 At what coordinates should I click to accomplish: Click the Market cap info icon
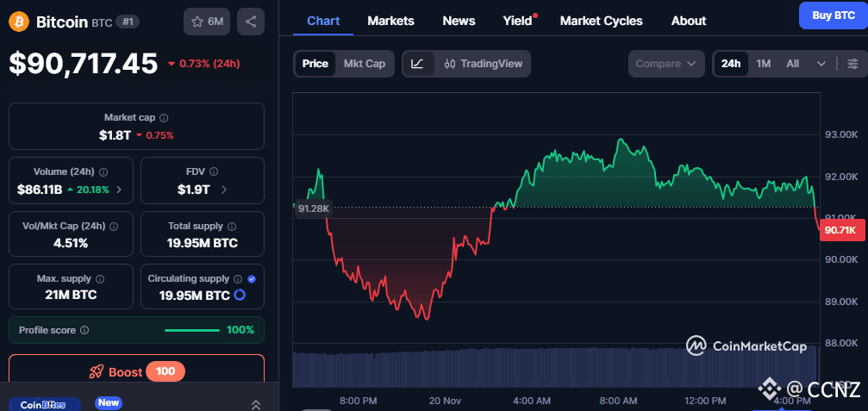click(x=164, y=117)
